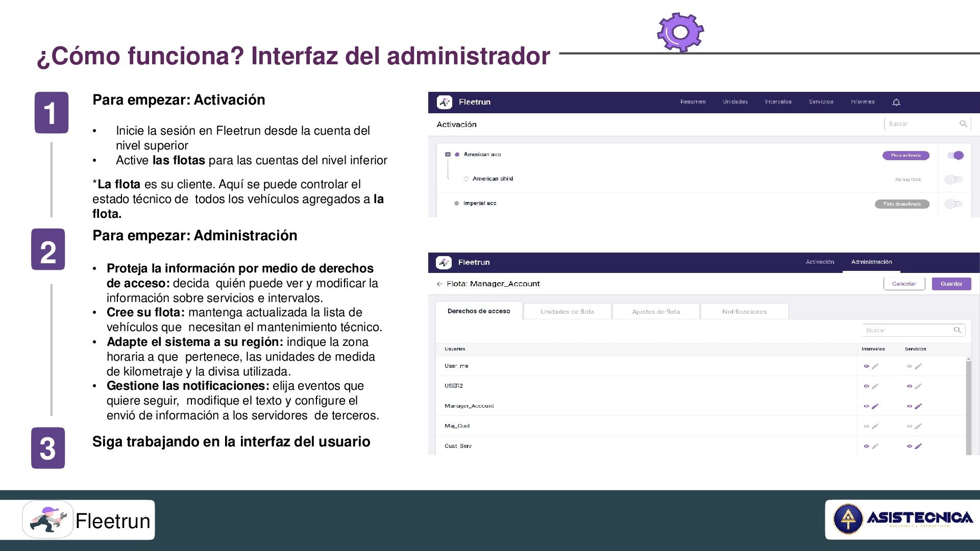Click Fleetrun logo in Activación header
Screen dimensions: 980x551
(x=445, y=102)
